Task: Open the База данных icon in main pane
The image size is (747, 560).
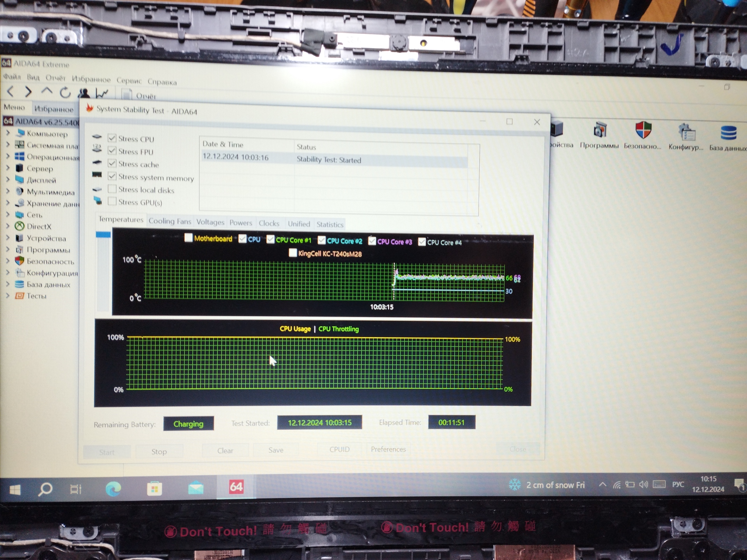Action: point(728,138)
